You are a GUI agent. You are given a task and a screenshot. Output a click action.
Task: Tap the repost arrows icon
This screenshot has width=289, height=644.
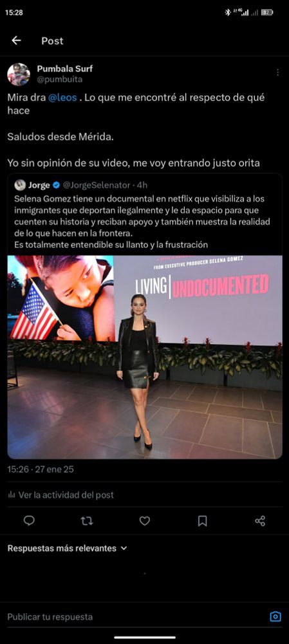(x=87, y=521)
